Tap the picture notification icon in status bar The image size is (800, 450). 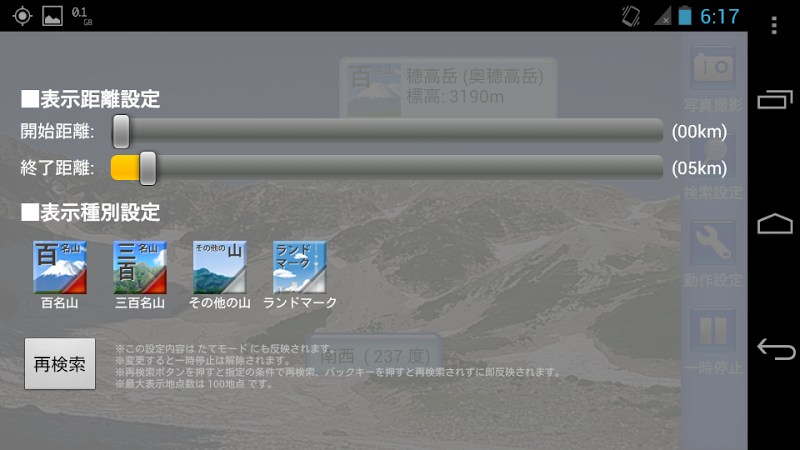[x=53, y=16]
